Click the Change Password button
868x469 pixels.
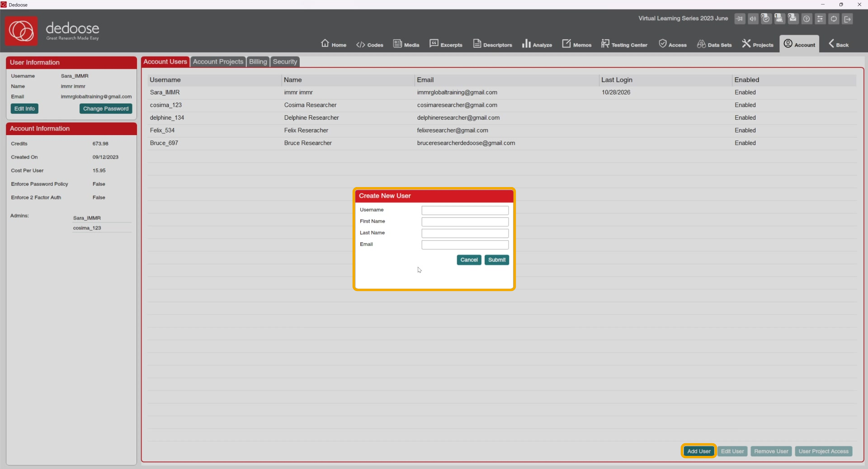point(106,109)
